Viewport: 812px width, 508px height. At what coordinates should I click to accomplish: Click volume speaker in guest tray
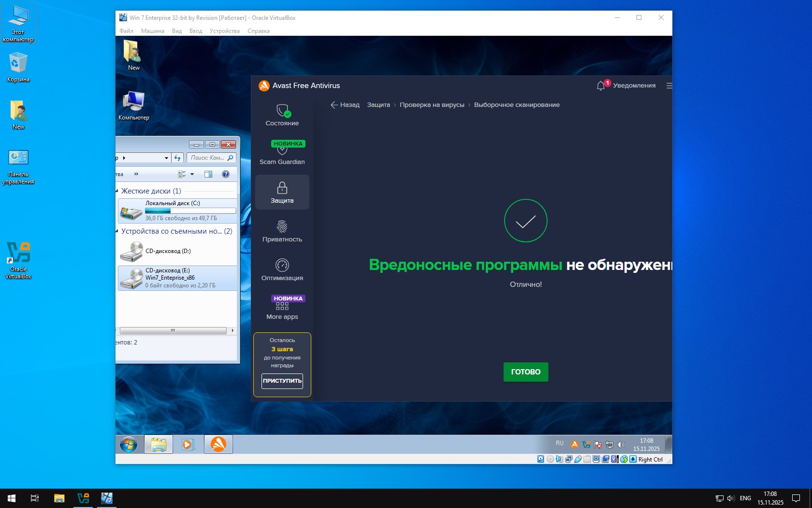621,444
